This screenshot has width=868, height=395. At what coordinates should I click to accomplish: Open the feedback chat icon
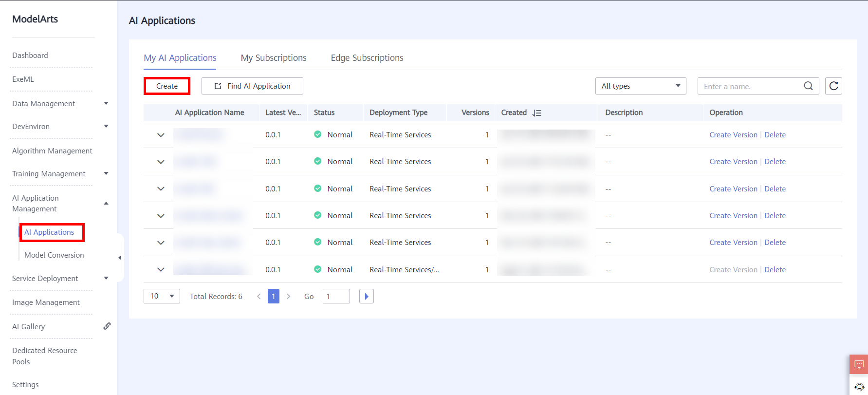coord(859,364)
